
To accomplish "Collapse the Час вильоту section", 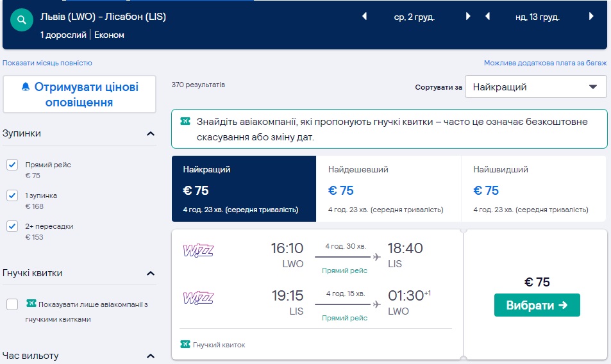I will (x=151, y=356).
